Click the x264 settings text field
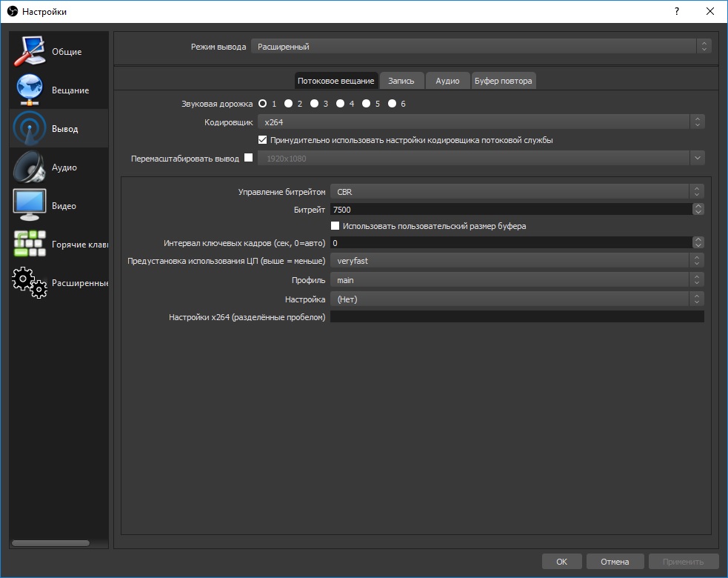728x578 pixels. pyautogui.click(x=516, y=317)
